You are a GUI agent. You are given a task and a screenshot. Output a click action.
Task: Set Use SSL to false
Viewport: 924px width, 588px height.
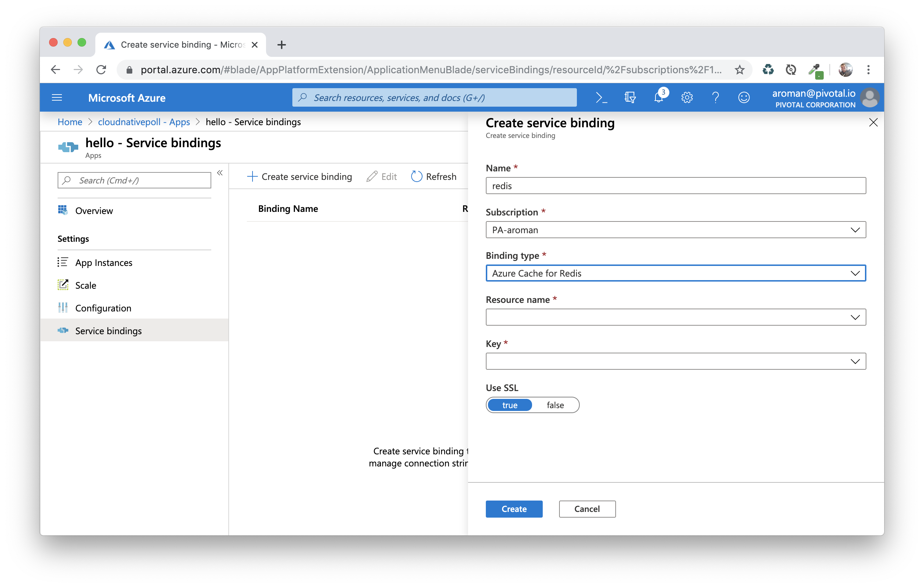click(555, 405)
